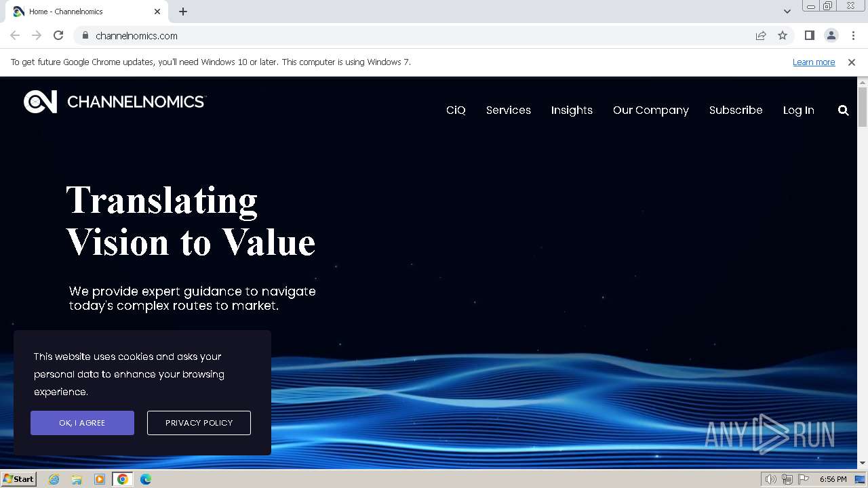Viewport: 868px width, 488px height.
Task: Open the Our Company menu
Action: (x=651, y=110)
